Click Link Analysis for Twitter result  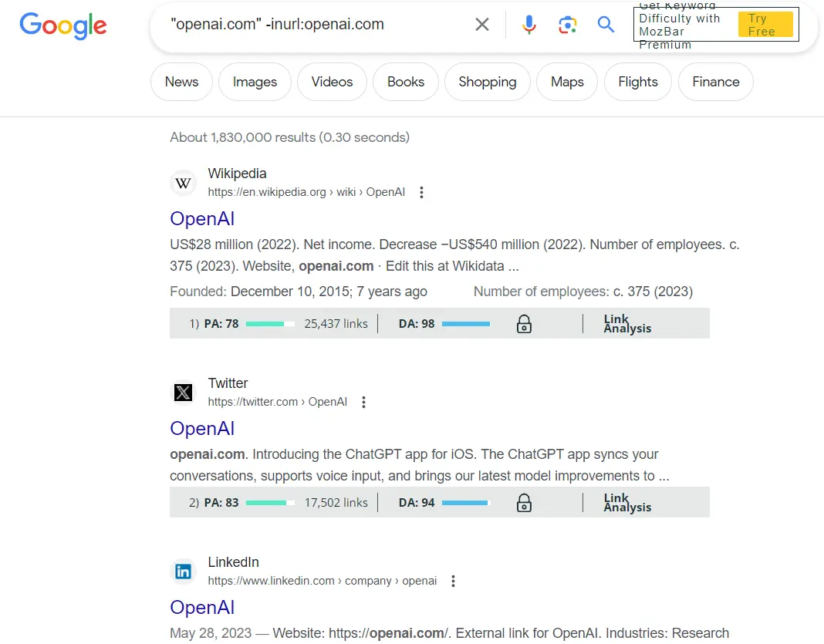pyautogui.click(x=627, y=503)
